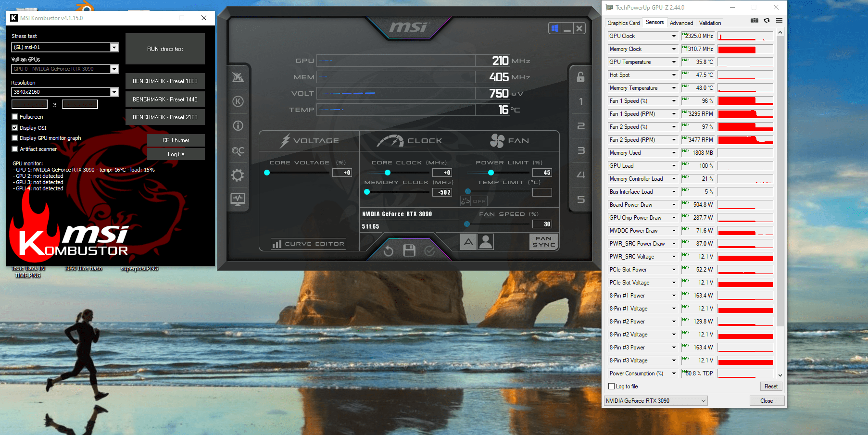This screenshot has height=435, width=868.
Task: Open the Advanced tab in GPU-Z
Action: pyautogui.click(x=681, y=23)
